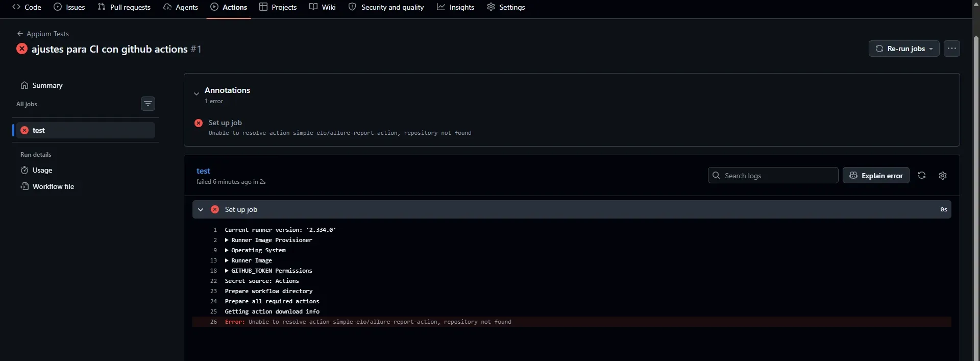This screenshot has width=980, height=361.
Task: Click the Summary home icon
Action: [24, 85]
